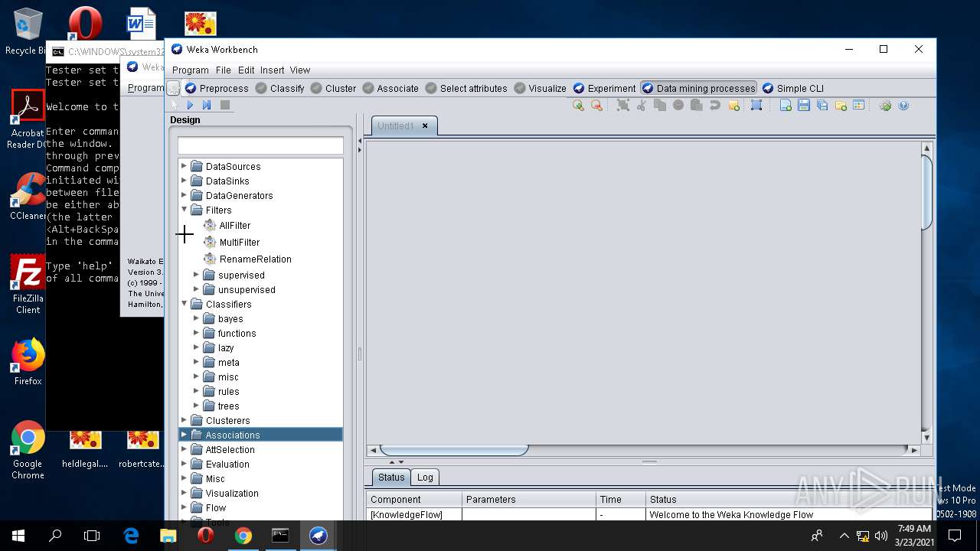Screen dimensions: 980x551
Task: Open the Edit menu
Action: point(246,70)
